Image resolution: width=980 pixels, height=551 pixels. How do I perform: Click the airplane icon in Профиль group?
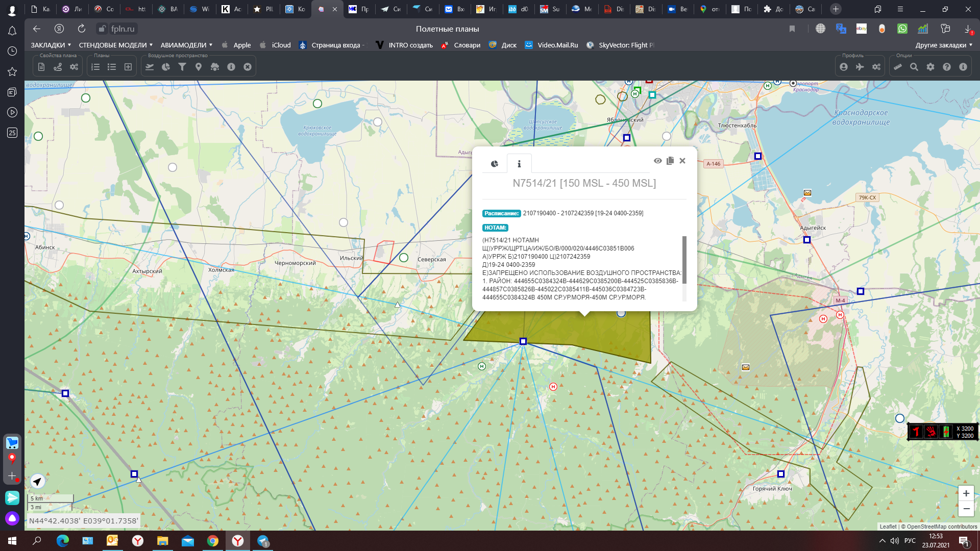pos(860,67)
